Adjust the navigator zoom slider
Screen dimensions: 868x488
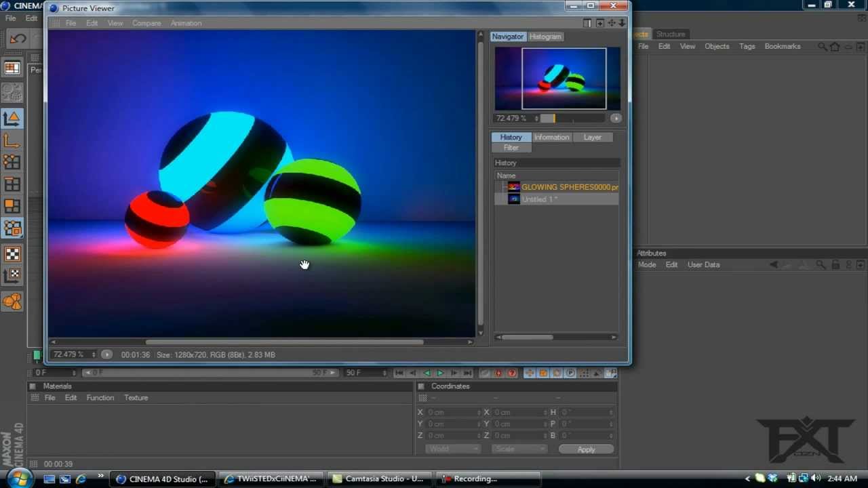573,118
